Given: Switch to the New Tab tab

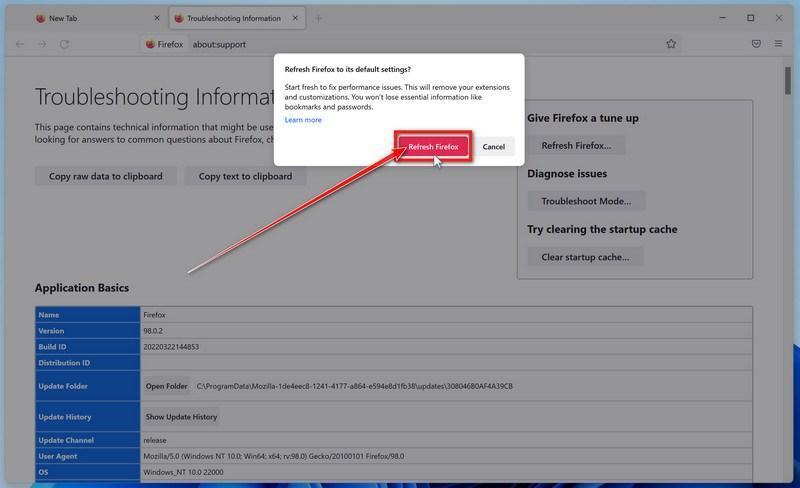Looking at the screenshot, I should click(97, 18).
